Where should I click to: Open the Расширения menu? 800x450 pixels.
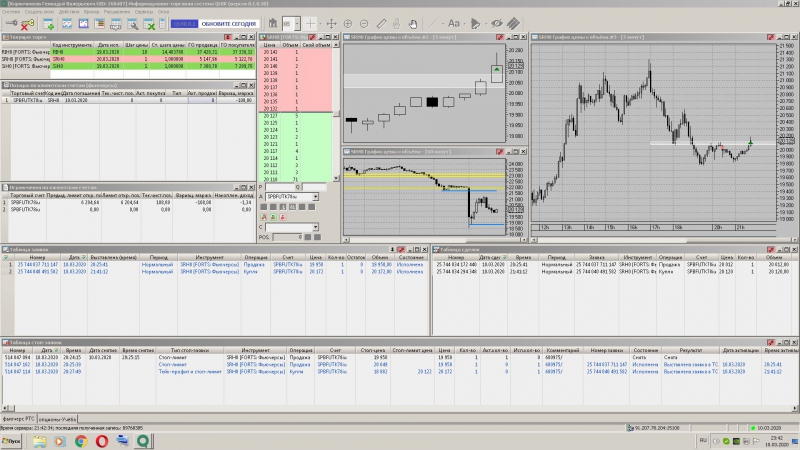click(117, 11)
